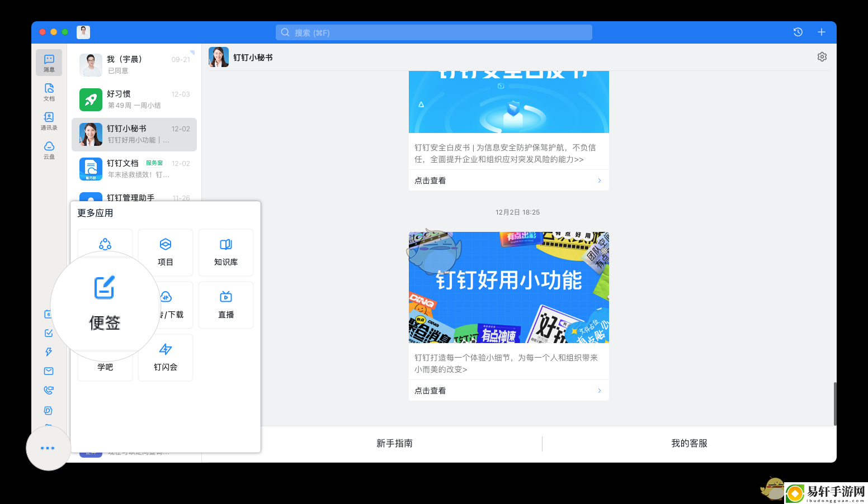The width and height of the screenshot is (868, 504).
Task: Open the 消息 messages tab in sidebar
Action: pos(49,63)
